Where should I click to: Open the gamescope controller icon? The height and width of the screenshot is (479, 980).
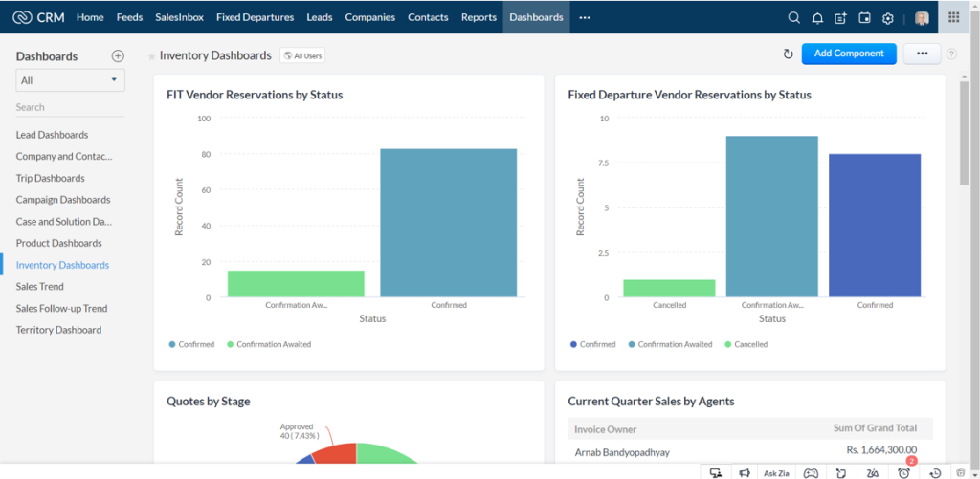(811, 472)
